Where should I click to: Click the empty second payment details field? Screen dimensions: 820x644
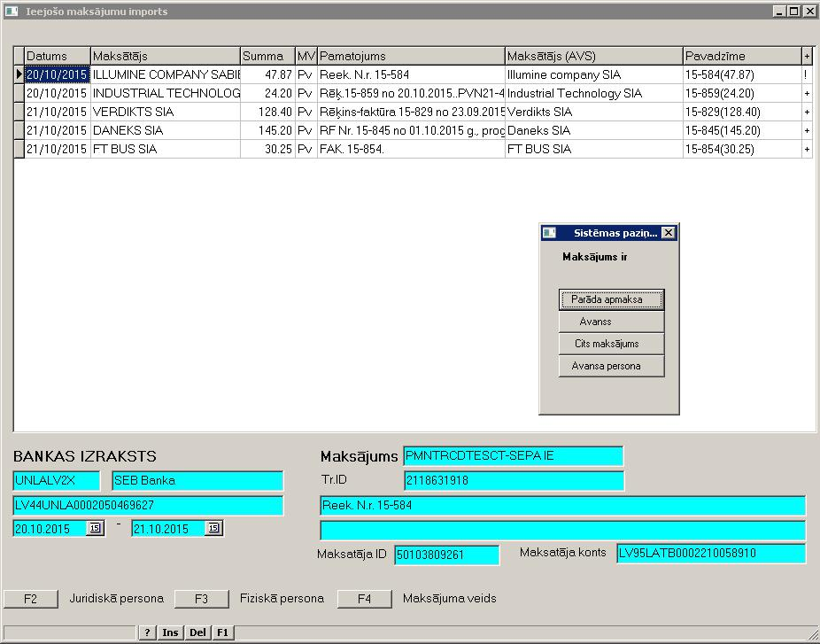point(562,530)
